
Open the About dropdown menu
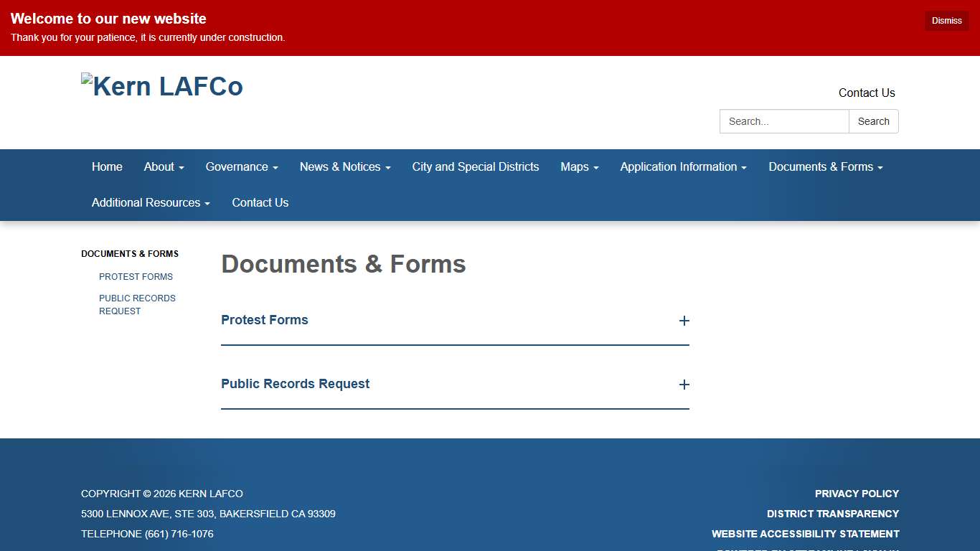coord(164,166)
